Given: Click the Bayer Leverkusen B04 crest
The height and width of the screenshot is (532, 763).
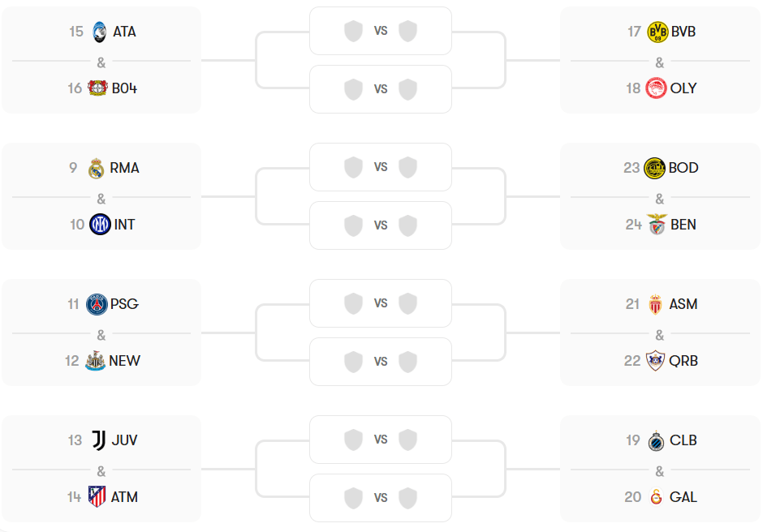Looking at the screenshot, I should pos(98,88).
